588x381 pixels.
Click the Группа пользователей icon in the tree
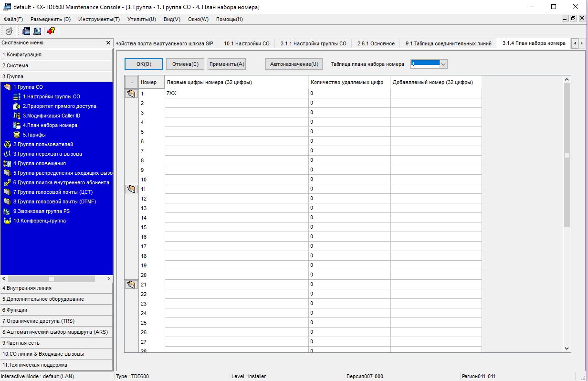tap(7, 144)
